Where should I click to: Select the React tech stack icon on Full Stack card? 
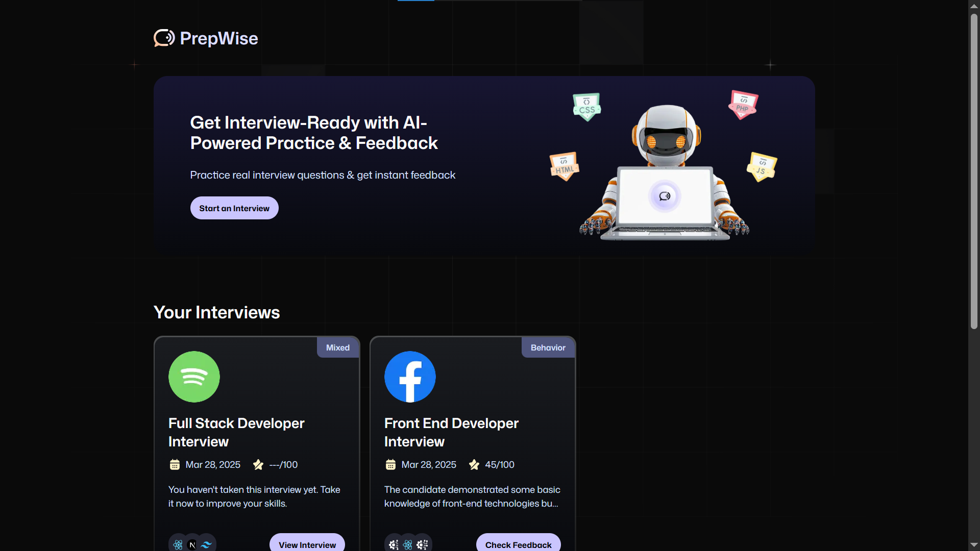(178, 544)
